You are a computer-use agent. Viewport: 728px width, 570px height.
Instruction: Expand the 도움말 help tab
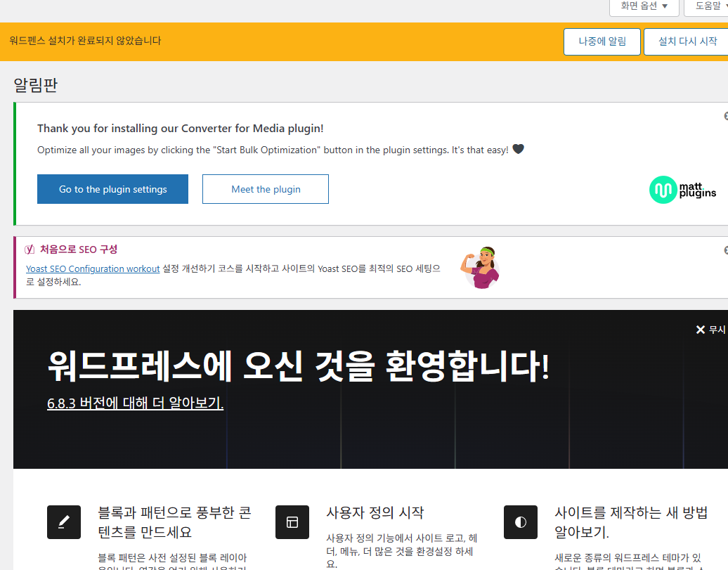point(707,6)
